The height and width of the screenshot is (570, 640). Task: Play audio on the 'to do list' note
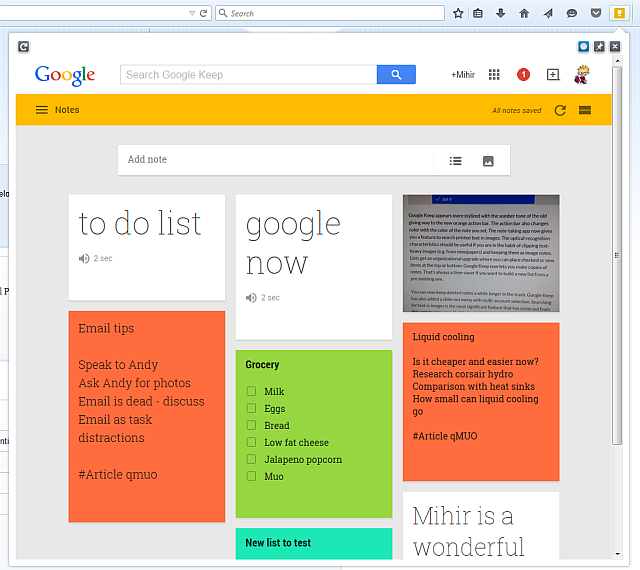point(84,258)
